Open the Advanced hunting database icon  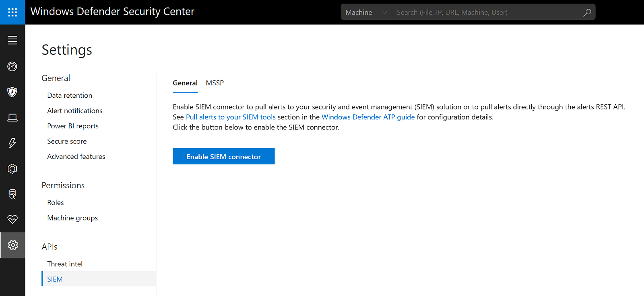pos(12,194)
